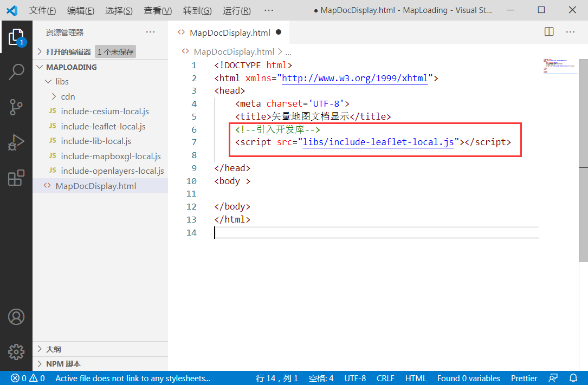This screenshot has height=385, width=588.
Task: Split the editor to the right
Action: [x=549, y=32]
